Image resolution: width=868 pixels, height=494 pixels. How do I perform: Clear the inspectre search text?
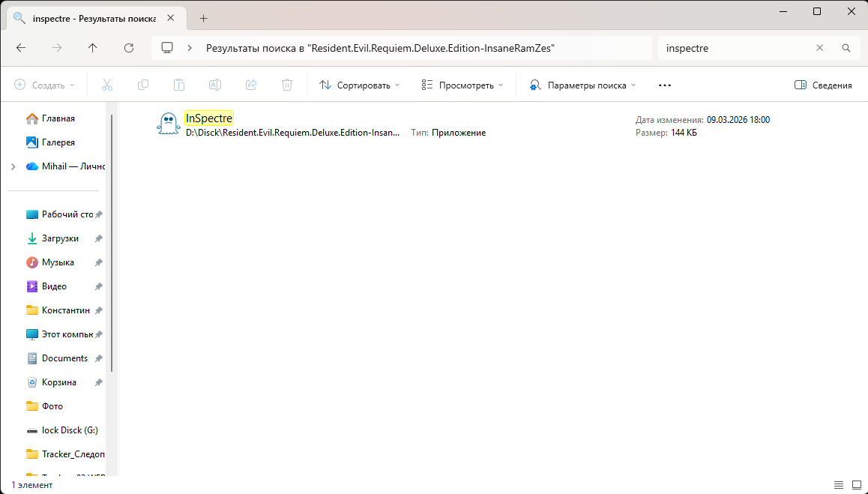coord(819,48)
